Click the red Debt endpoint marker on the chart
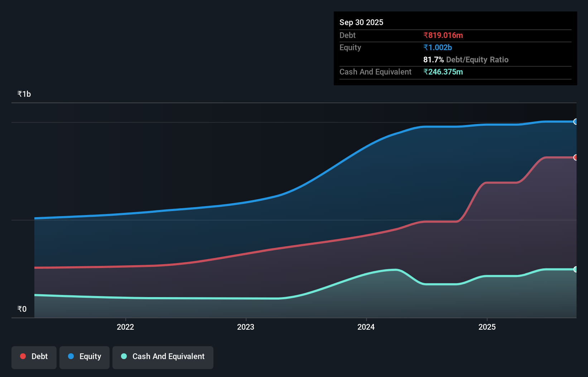 pyautogui.click(x=576, y=157)
